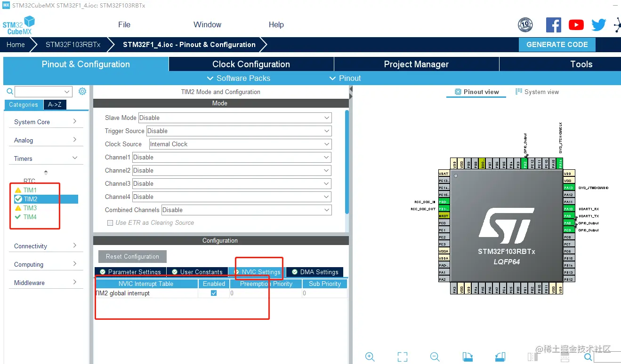Open the Channel1 dropdown

tap(232, 157)
